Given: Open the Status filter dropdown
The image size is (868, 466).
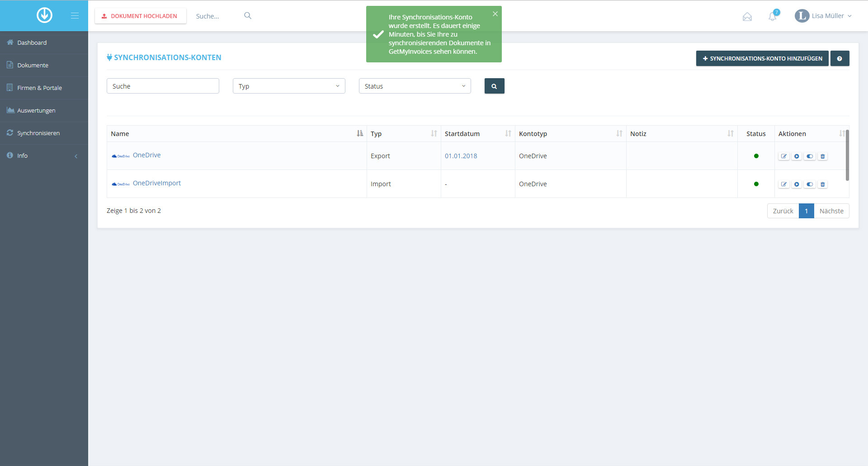Looking at the screenshot, I should coord(415,86).
